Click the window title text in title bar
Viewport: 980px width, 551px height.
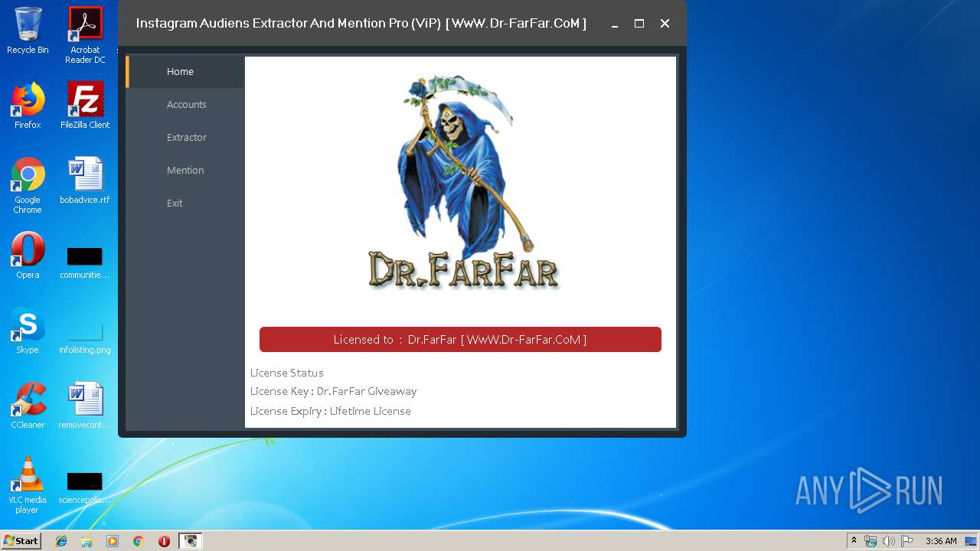pyautogui.click(x=361, y=24)
